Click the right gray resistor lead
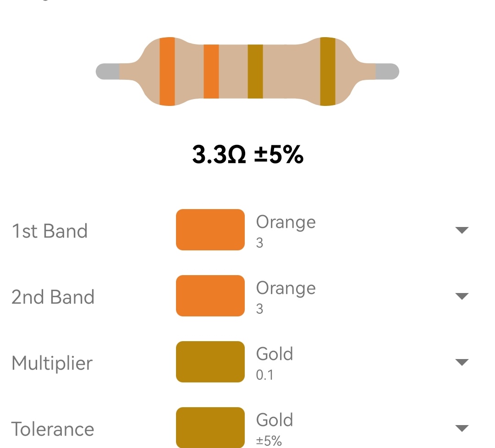This screenshot has height=448, width=495. pyautogui.click(x=387, y=72)
